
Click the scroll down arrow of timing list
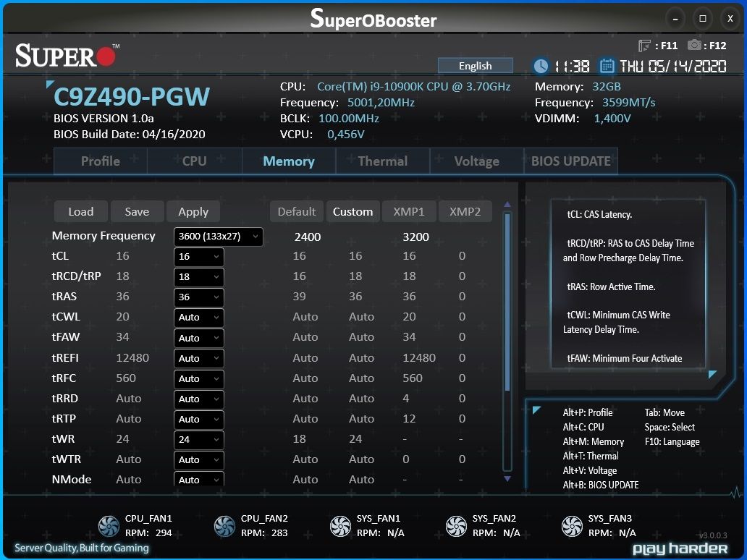pos(507,478)
